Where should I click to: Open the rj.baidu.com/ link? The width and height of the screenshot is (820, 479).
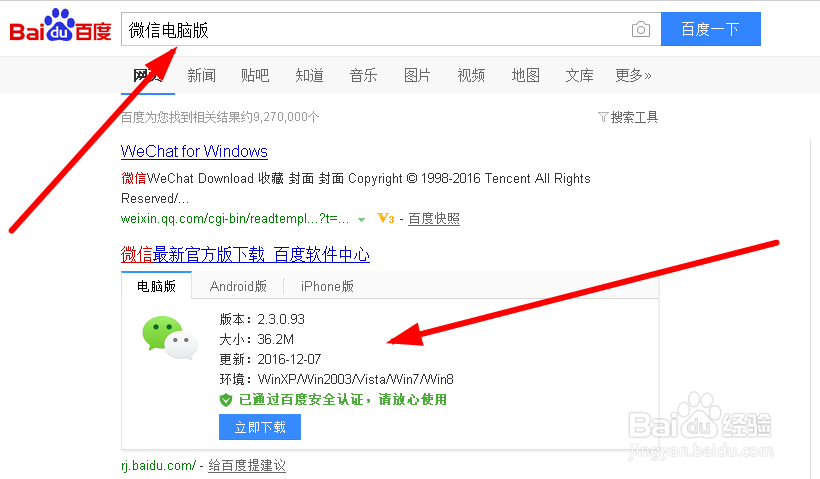click(158, 465)
